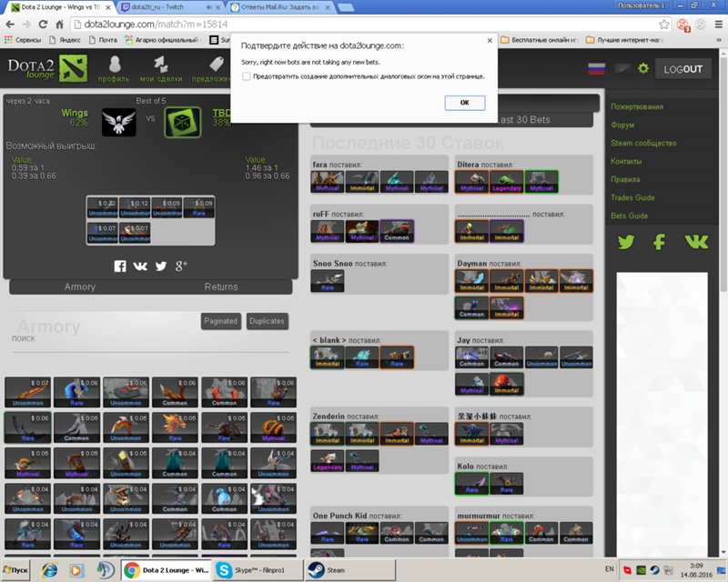Reload the page in Chrome
728x582 pixels.
(43, 25)
